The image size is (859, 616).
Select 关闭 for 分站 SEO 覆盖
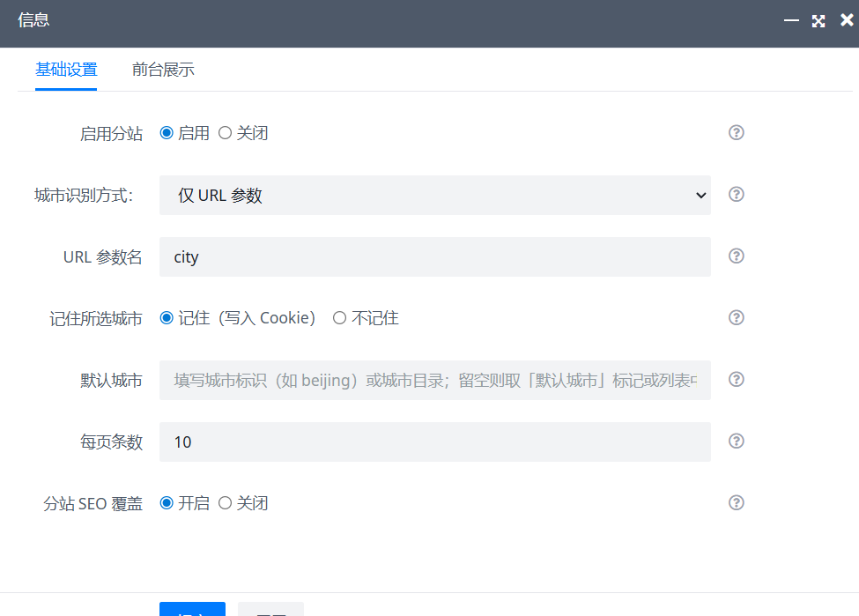click(225, 503)
